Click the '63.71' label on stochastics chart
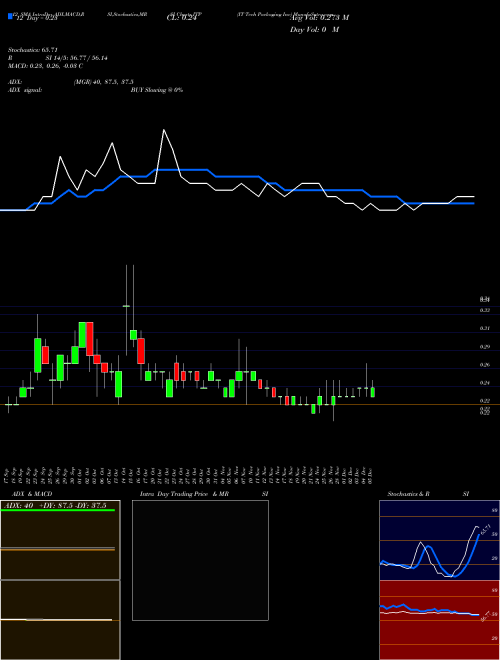This screenshot has height=660, width=500. pos(486,529)
